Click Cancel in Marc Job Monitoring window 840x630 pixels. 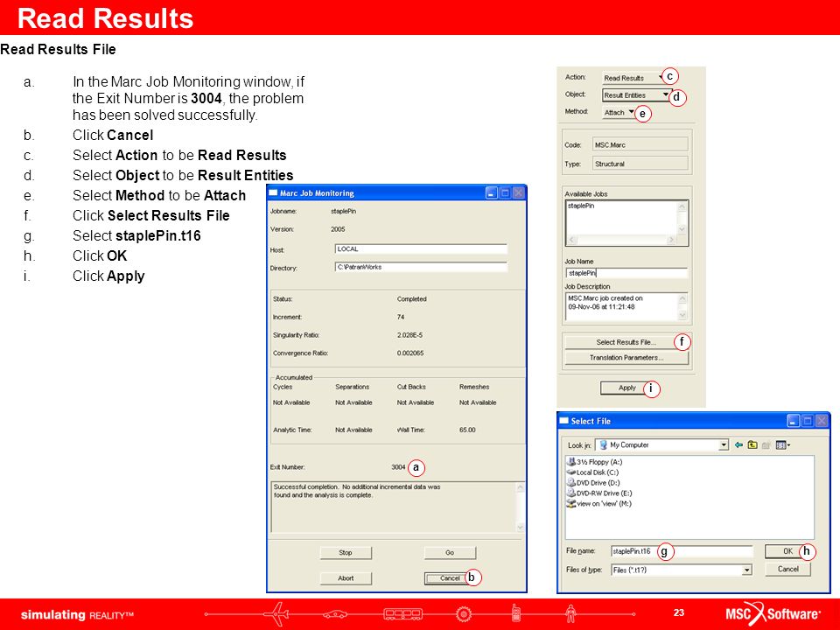click(x=450, y=578)
